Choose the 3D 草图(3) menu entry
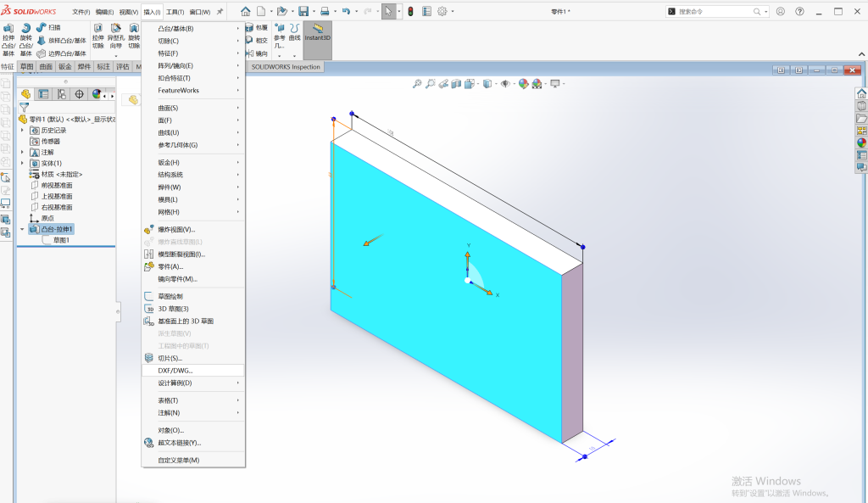The image size is (868, 503). [192, 309]
